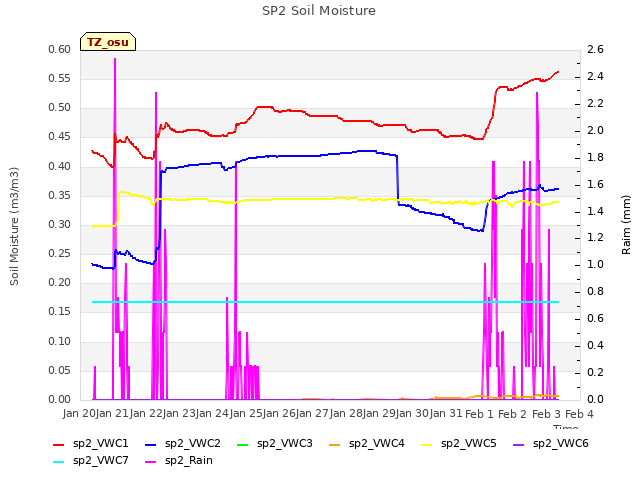Click the Feb 4 x-axis tick label
The width and height of the screenshot is (640, 480).
coord(579,414)
